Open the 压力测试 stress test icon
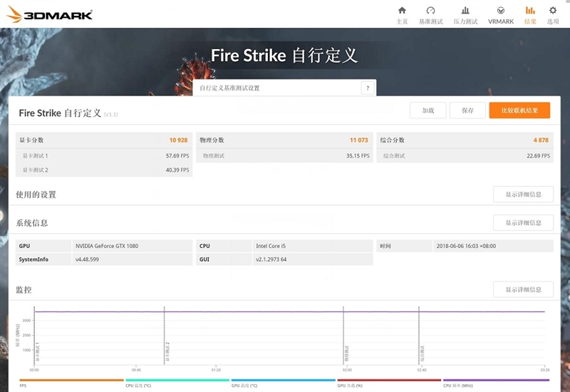The image size is (570, 392). click(x=465, y=14)
